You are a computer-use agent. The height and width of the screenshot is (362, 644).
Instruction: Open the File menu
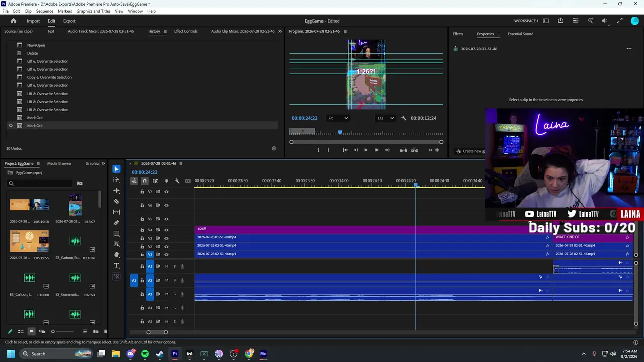click(5, 11)
